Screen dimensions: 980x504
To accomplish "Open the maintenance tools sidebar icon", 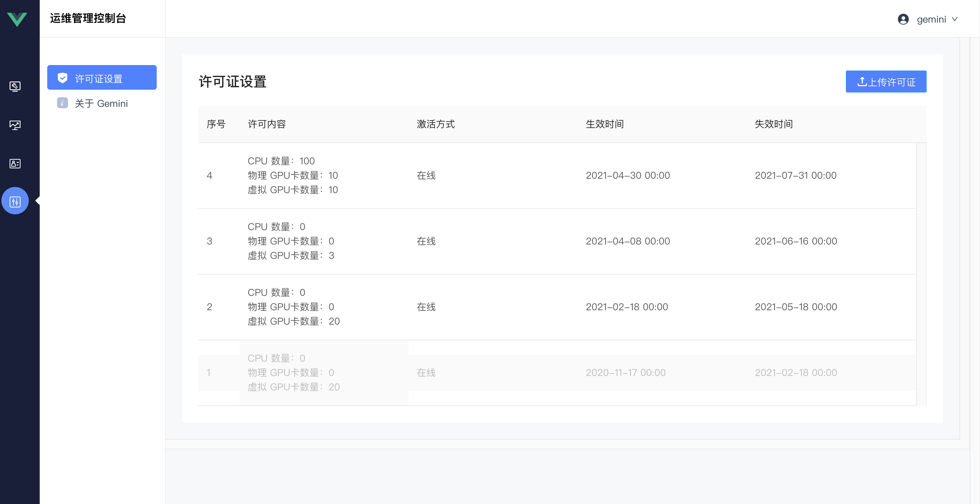I will coord(15,86).
